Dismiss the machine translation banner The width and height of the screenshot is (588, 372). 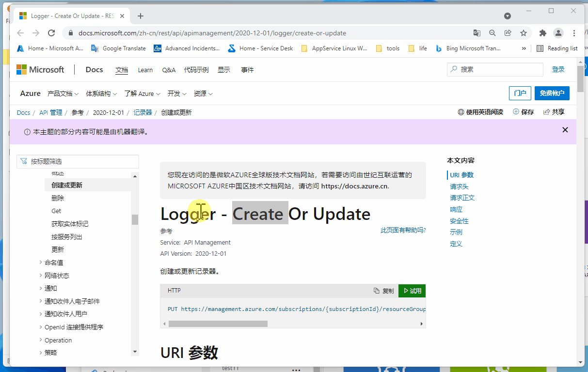tap(565, 130)
